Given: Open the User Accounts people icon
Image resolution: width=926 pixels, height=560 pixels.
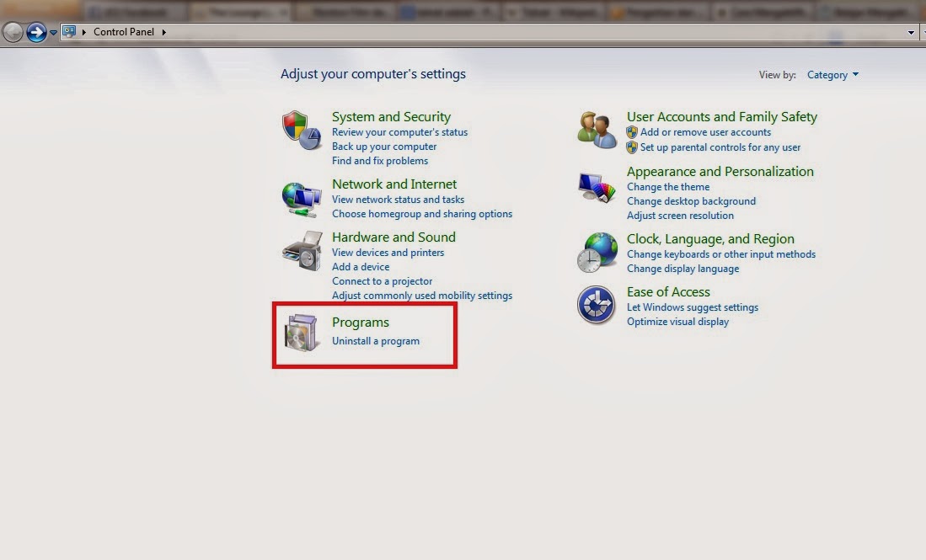Looking at the screenshot, I should click(x=597, y=130).
